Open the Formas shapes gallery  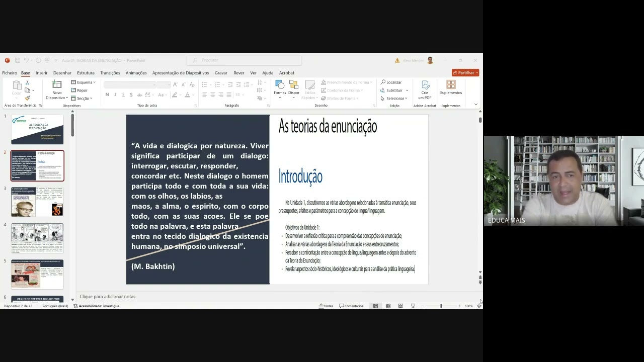(x=280, y=88)
